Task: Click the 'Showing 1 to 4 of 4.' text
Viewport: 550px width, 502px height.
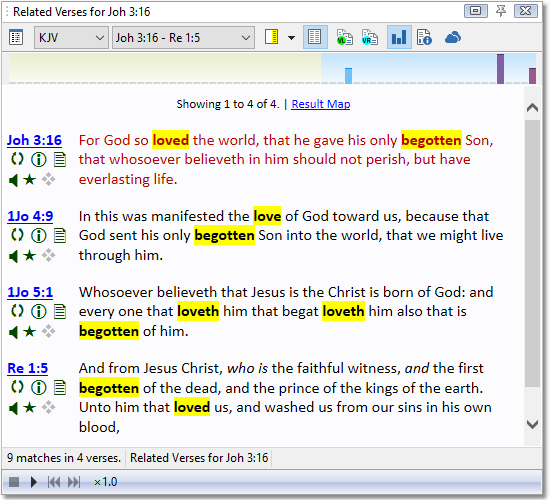Action: (x=228, y=104)
